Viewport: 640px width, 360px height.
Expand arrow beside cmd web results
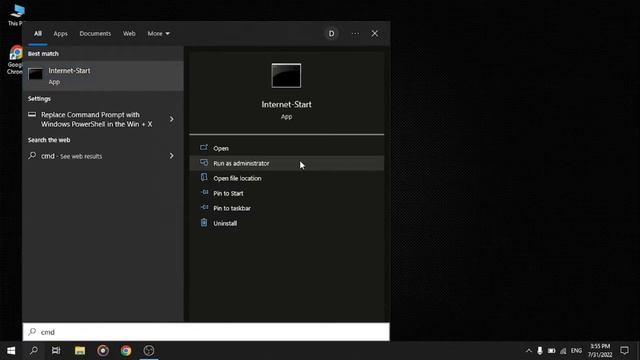(x=171, y=156)
